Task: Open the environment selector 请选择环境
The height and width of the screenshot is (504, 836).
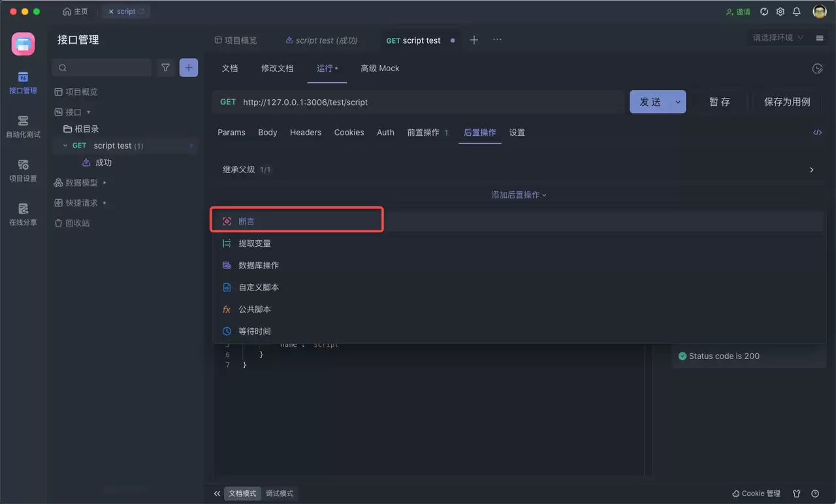Action: 779,38
